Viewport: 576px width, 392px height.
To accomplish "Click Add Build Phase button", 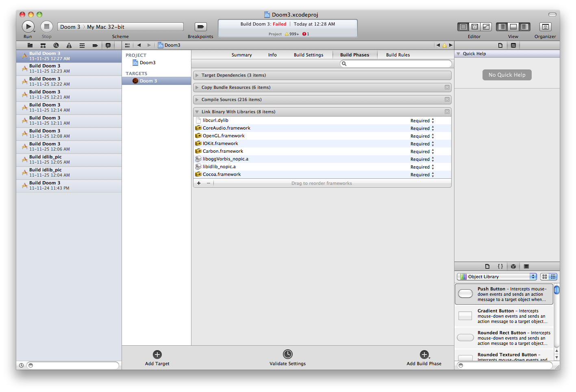I will 424,358.
